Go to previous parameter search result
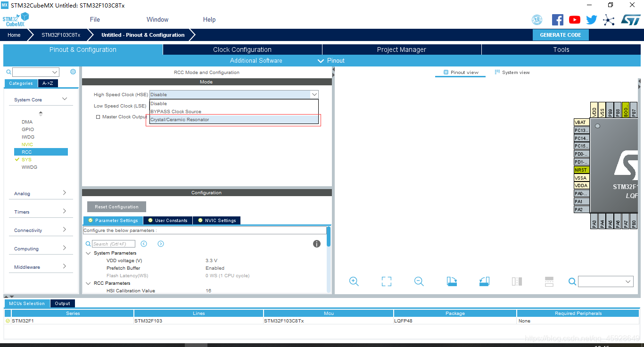The image size is (644, 347). pyautogui.click(x=144, y=244)
